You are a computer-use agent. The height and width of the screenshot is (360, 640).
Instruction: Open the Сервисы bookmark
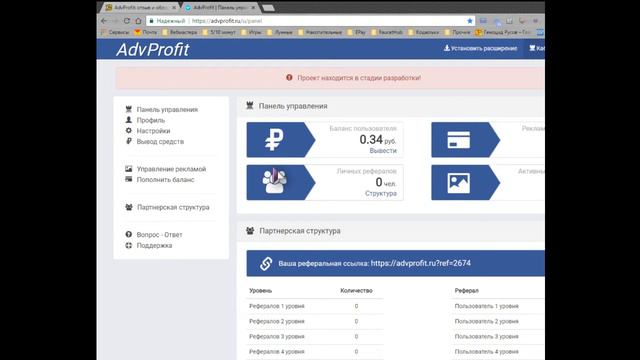116,32
